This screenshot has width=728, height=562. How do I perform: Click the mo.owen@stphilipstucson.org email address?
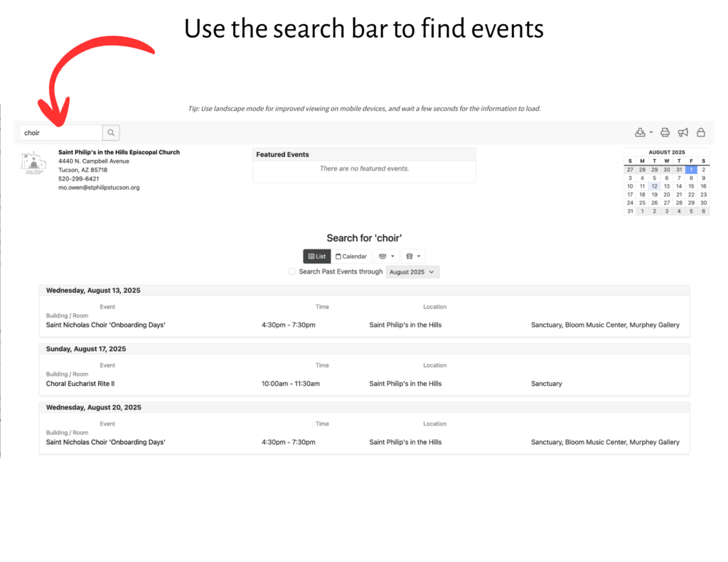coord(99,188)
